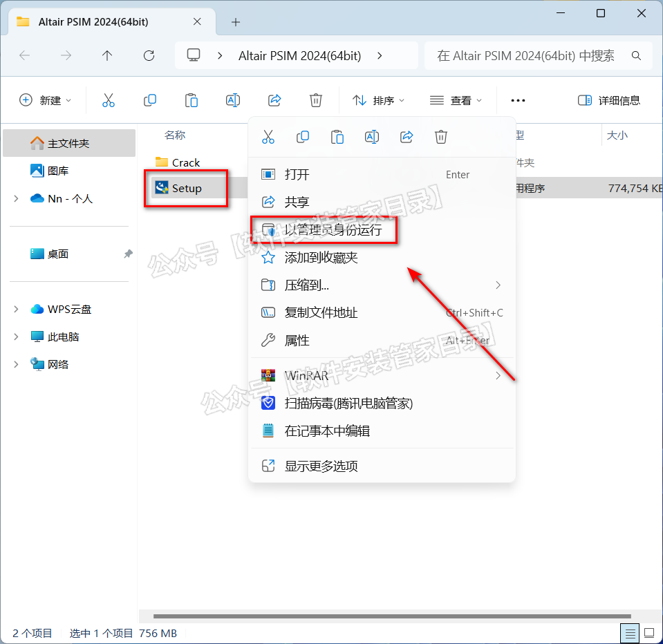Open the 查看 view dropdown
This screenshot has width=663, height=644.
point(456,100)
